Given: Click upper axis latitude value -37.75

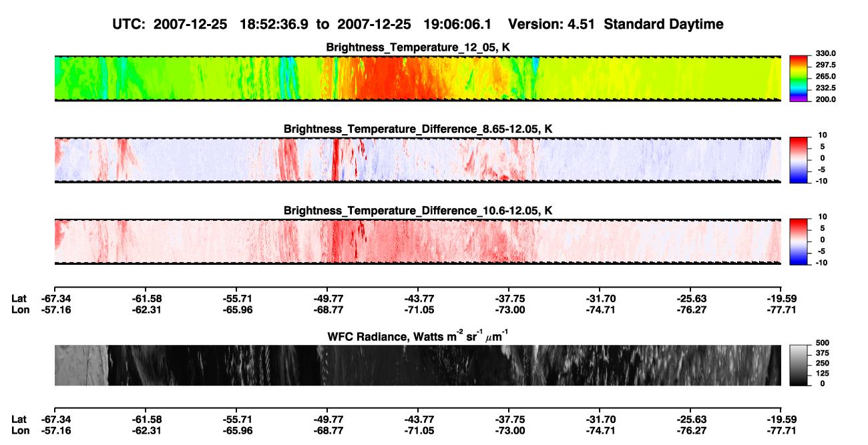Looking at the screenshot, I should [509, 298].
